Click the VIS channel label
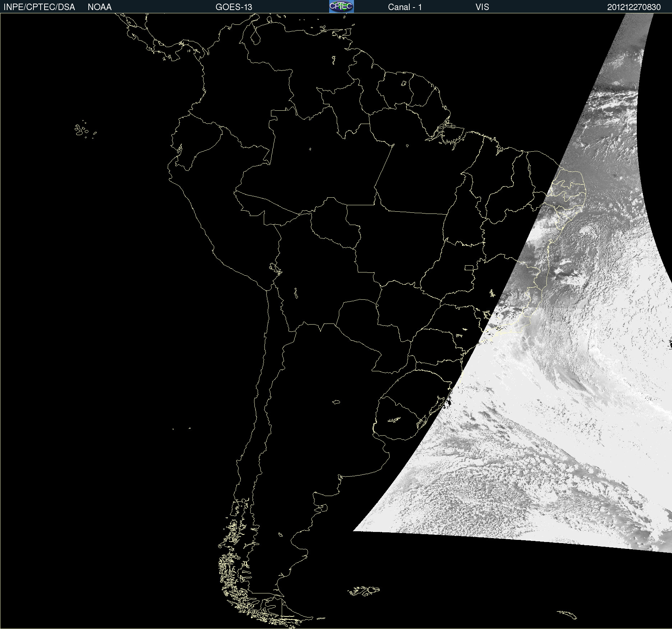This screenshot has height=629, width=672. (482, 7)
